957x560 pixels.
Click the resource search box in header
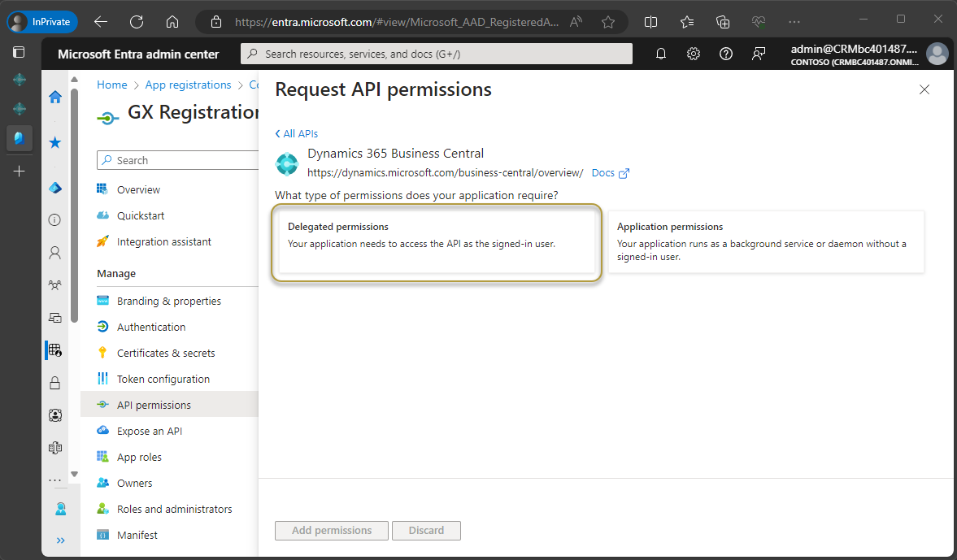(x=437, y=54)
